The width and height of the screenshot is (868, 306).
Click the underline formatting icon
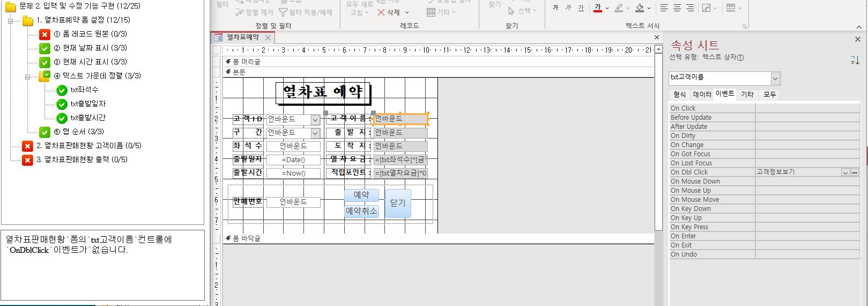581,8
